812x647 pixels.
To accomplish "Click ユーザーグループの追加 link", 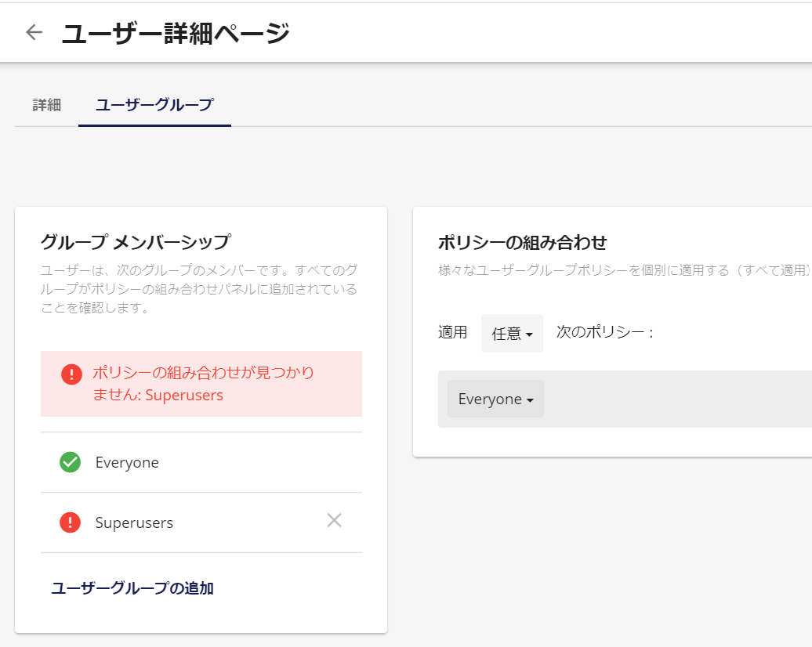I will tap(132, 588).
